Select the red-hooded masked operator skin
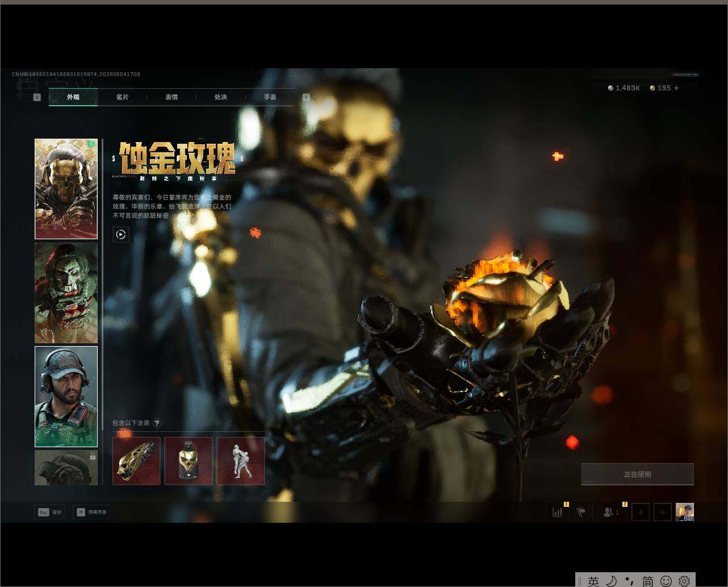The image size is (728, 587). [66, 293]
